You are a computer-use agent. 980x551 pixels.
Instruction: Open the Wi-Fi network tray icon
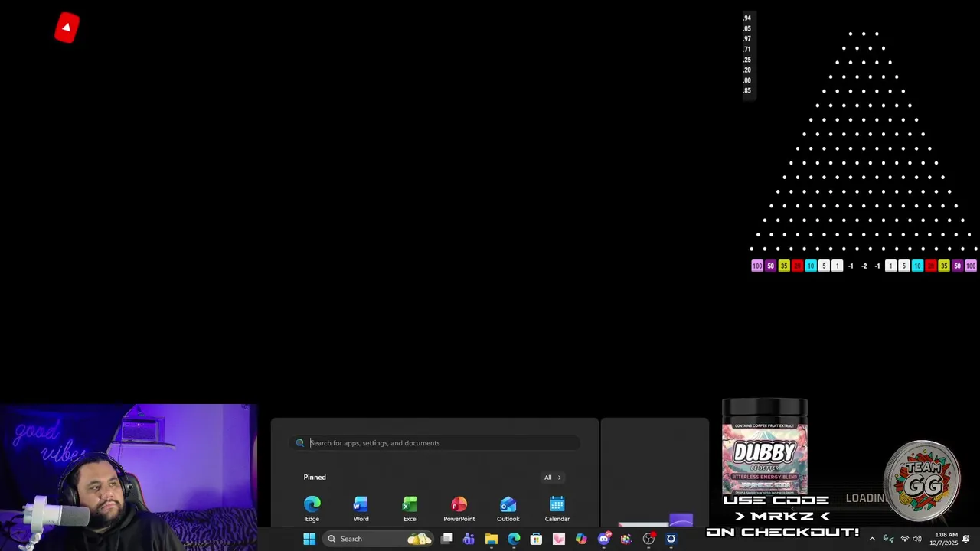coord(904,539)
